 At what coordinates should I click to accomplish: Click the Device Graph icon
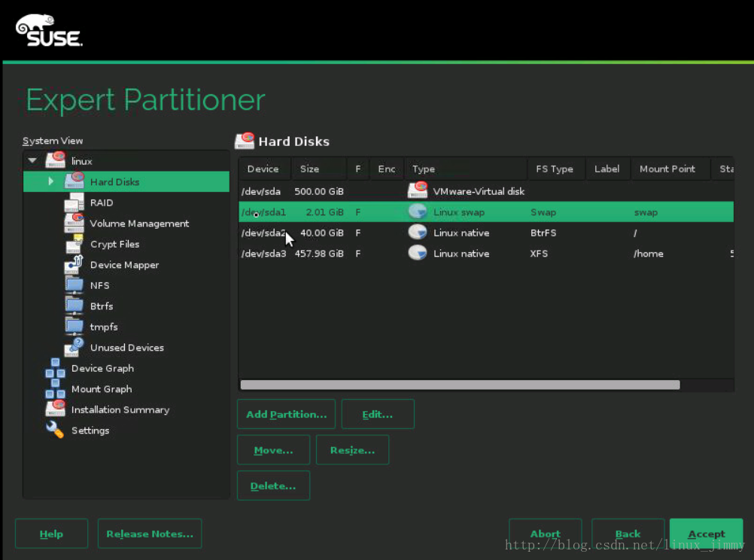[x=55, y=367]
